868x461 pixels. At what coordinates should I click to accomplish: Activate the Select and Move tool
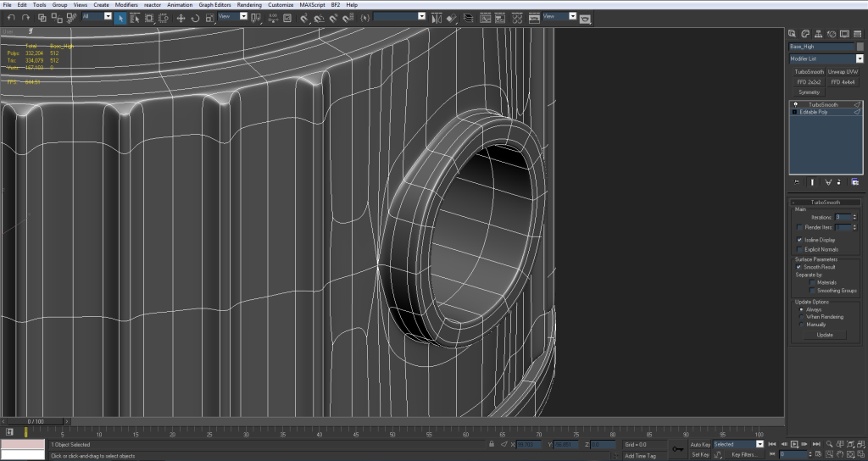tap(181, 17)
